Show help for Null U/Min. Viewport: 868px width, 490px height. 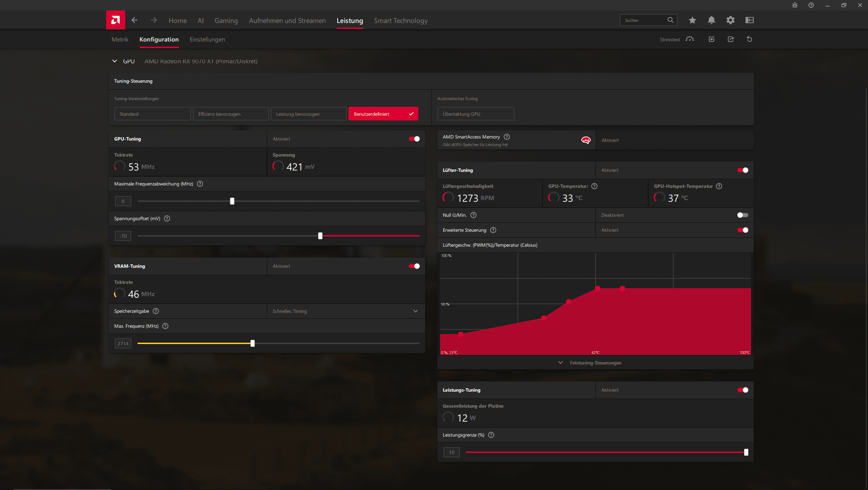[x=473, y=215]
